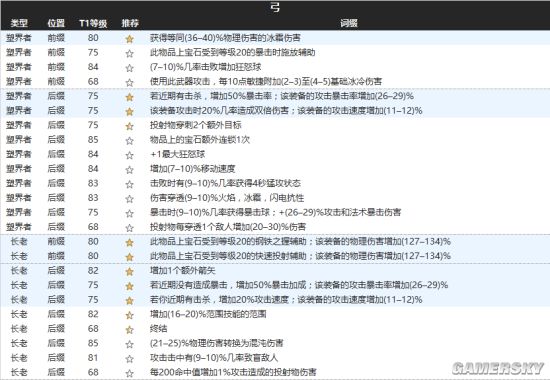Select the +1最大狂怒球 affix text

pos(177,154)
